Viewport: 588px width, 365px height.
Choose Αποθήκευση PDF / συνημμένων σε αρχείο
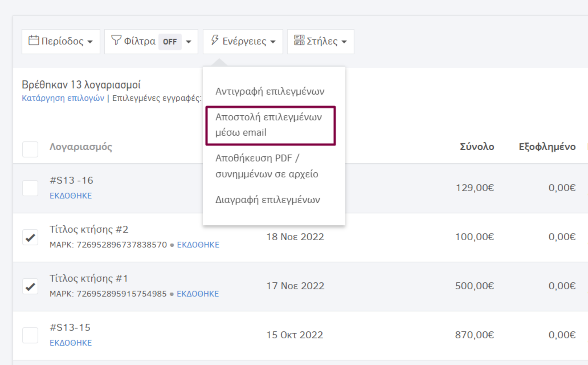[267, 166]
